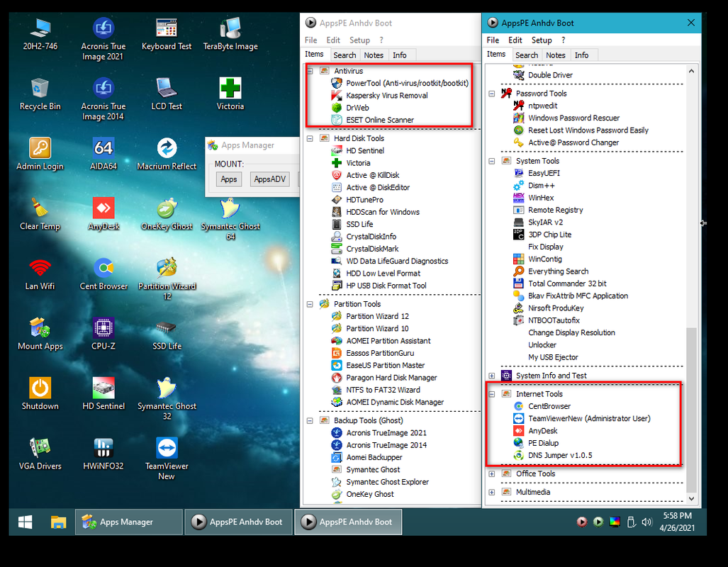728x567 pixels.
Task: Collapse the Backup Tools (Ghost) category
Action: coord(310,421)
